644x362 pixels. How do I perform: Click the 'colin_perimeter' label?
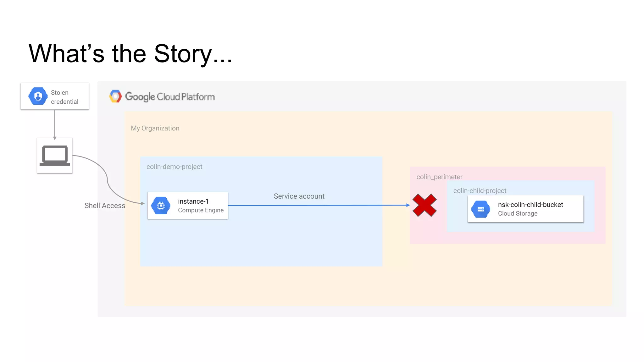click(x=439, y=177)
